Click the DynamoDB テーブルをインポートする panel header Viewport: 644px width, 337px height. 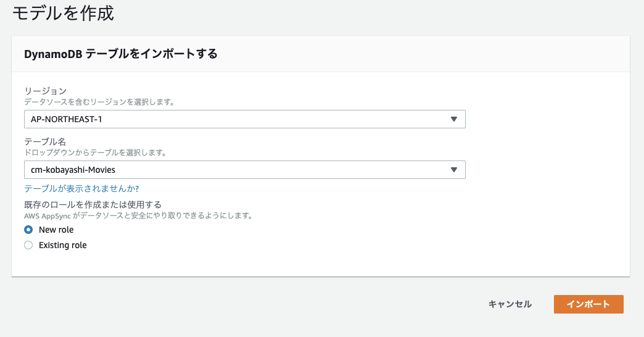(121, 54)
